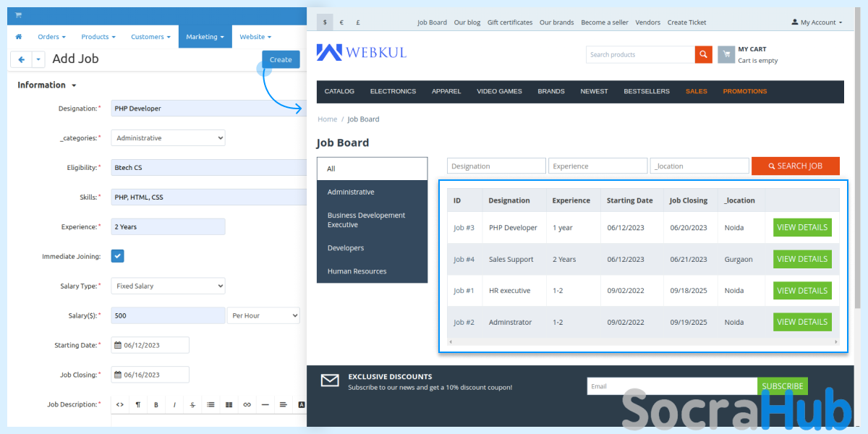The height and width of the screenshot is (434, 868).
Task: Click the Create button
Action: click(281, 59)
